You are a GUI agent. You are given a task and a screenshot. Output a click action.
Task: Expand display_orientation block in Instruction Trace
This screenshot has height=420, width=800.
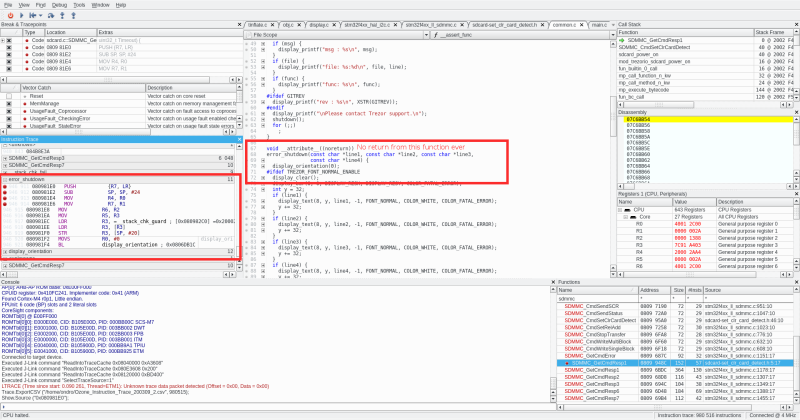point(5,252)
